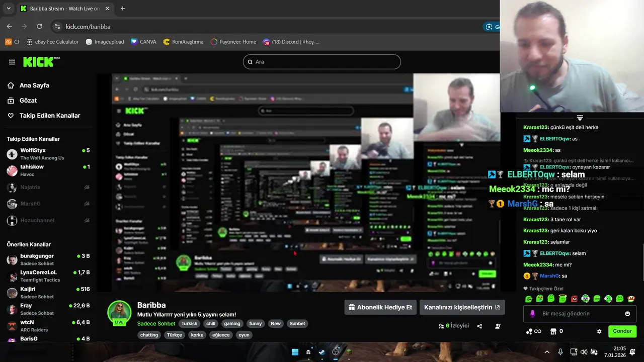
Task: Open the emoji picker in chat box
Action: [x=627, y=314]
